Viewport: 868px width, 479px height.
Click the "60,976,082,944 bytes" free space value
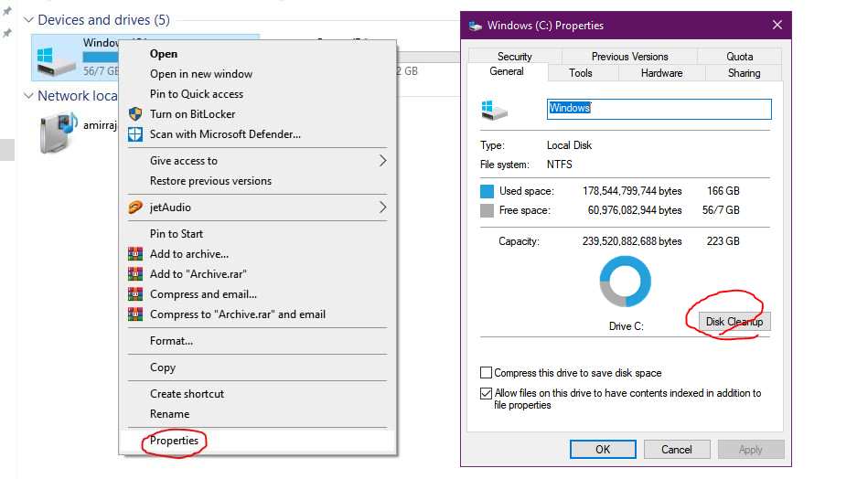click(635, 210)
